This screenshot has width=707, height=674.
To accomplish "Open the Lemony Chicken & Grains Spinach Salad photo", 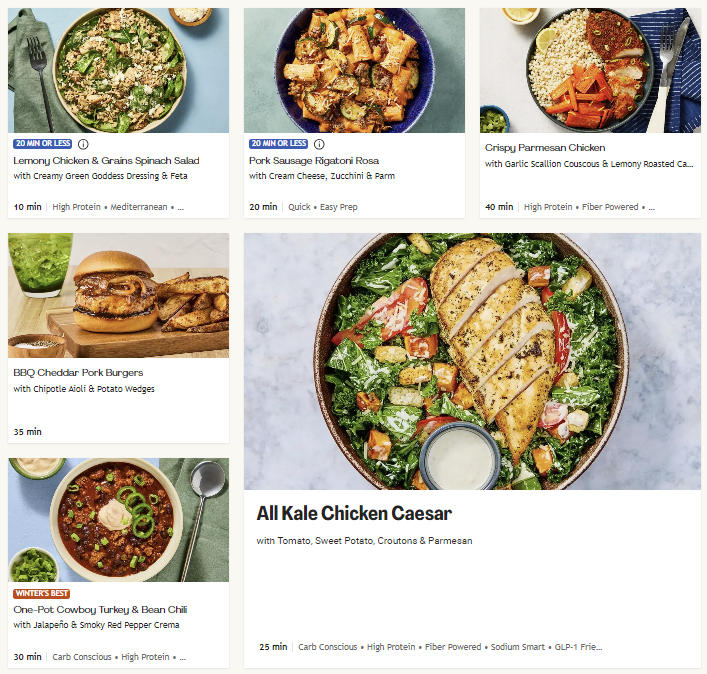I will coord(118,70).
